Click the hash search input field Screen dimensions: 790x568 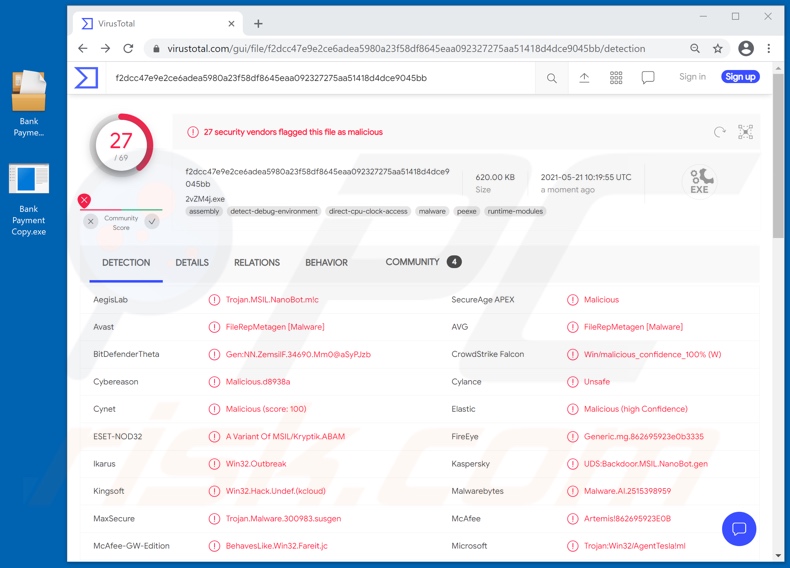tap(320, 78)
